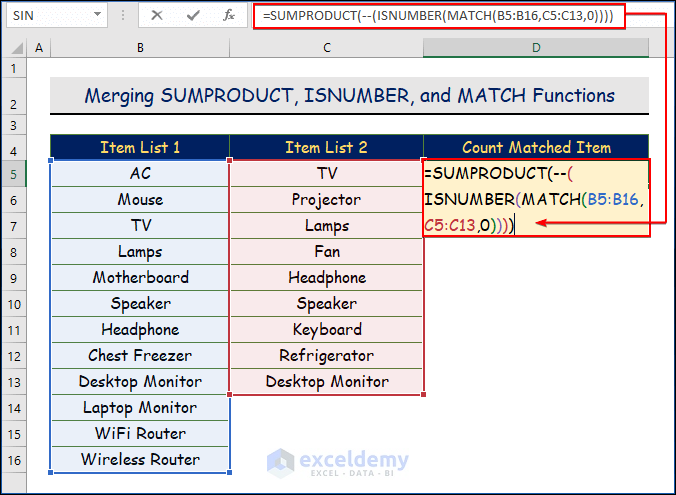Click cell containing Fan
The image size is (676, 495).
point(326,251)
